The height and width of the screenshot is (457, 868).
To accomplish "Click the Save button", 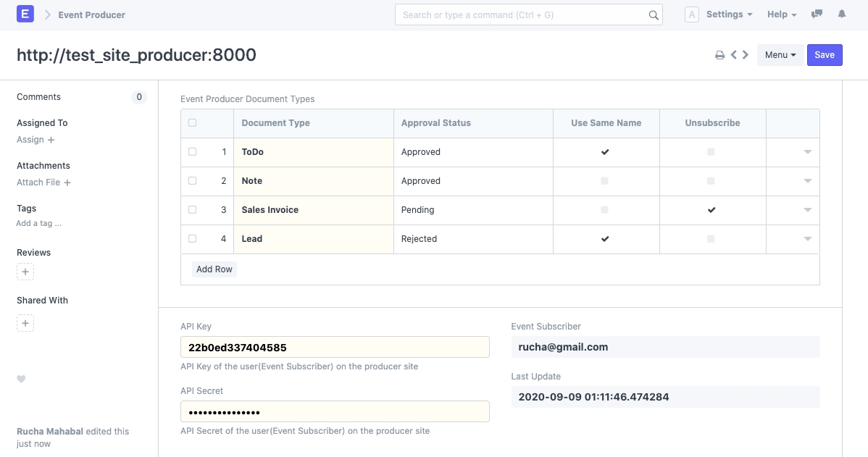I will point(825,55).
